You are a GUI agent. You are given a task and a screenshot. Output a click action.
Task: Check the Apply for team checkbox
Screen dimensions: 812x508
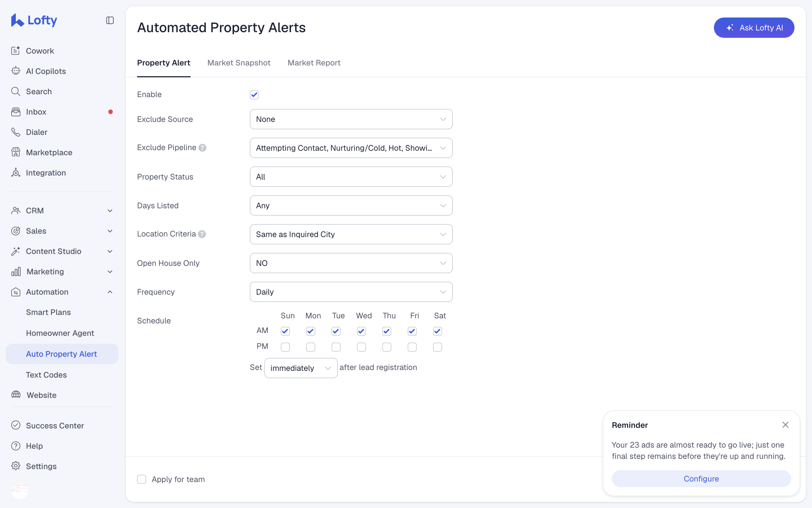pyautogui.click(x=142, y=479)
